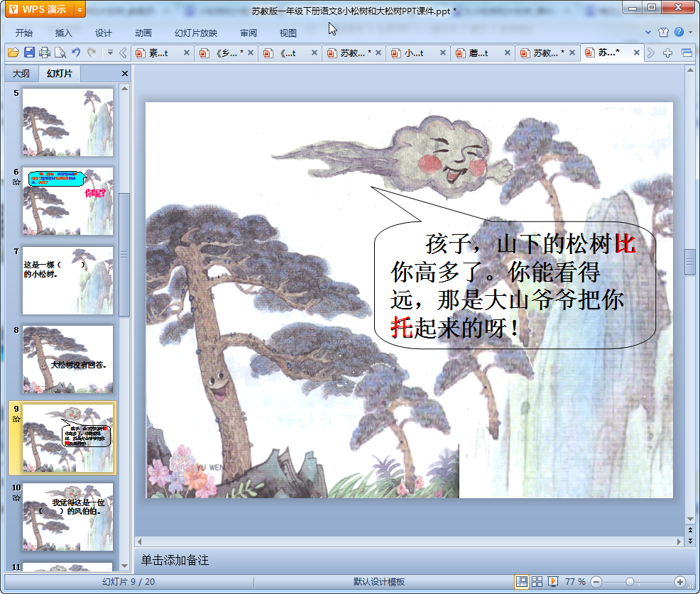
Task: Close the active 苏...* document tab
Action: coord(637,53)
